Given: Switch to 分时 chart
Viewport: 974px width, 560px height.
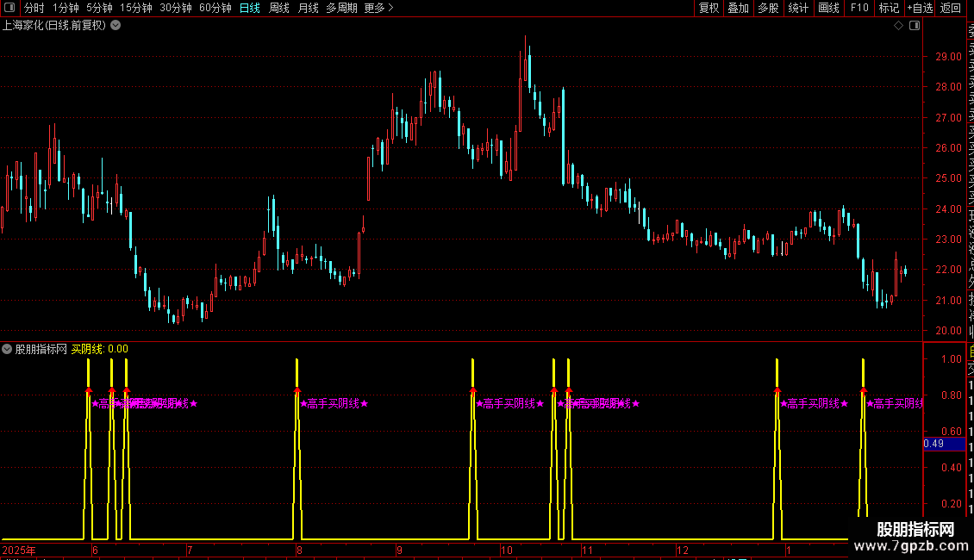Looking at the screenshot, I should (34, 8).
